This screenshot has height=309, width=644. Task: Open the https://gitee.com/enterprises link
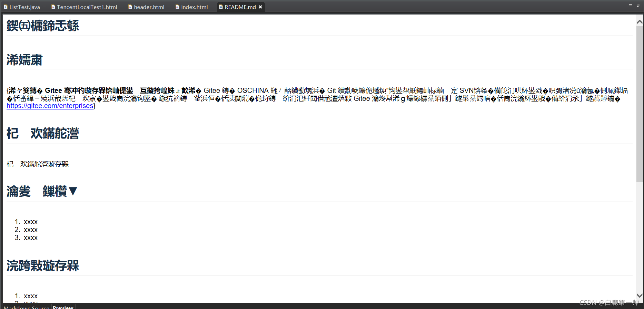tap(50, 106)
